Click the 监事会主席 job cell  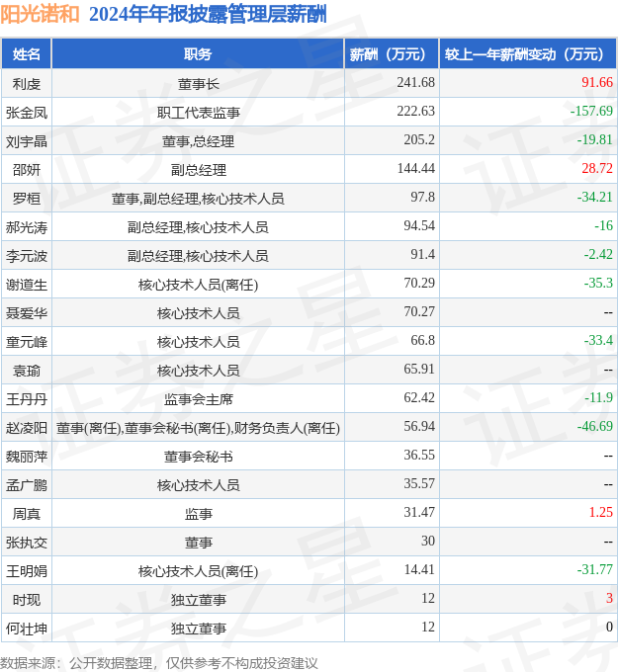coord(198,399)
